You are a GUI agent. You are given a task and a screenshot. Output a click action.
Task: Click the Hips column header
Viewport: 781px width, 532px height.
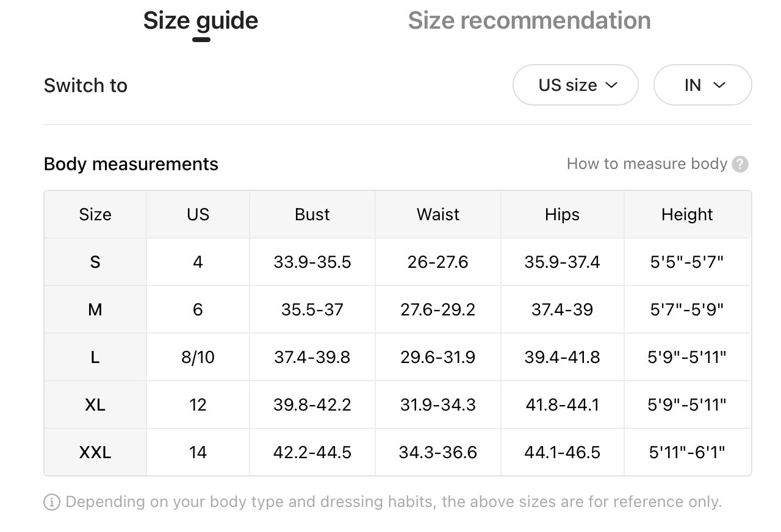[x=562, y=214]
